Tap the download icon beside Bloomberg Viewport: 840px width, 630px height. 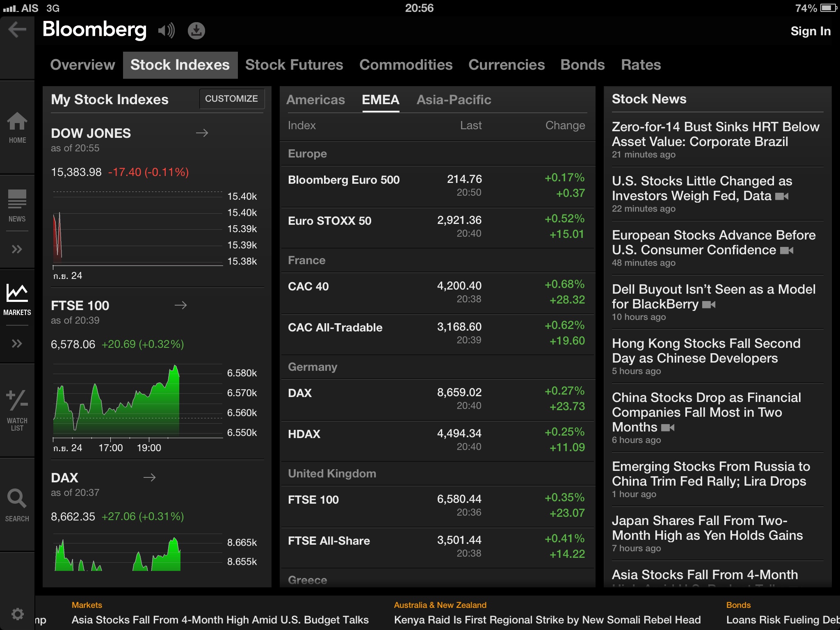[x=196, y=31]
